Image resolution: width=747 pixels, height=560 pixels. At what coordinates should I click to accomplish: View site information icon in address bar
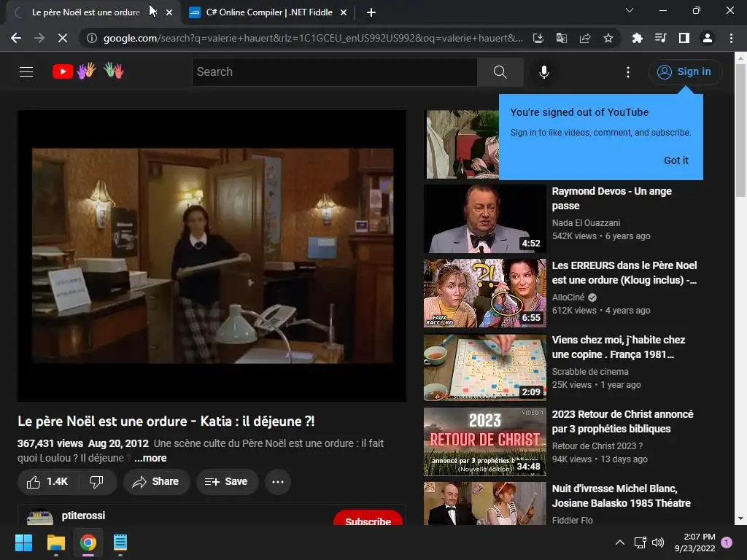pos(92,38)
